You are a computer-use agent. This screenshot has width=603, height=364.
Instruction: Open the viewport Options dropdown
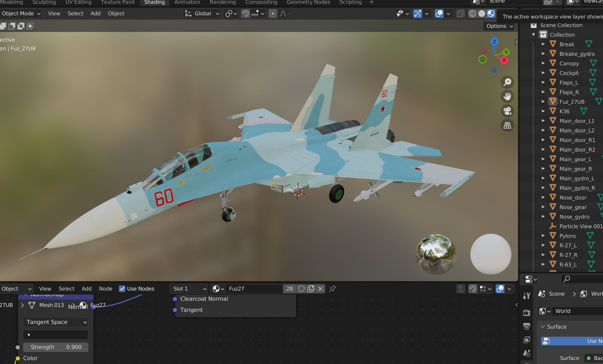(499, 26)
